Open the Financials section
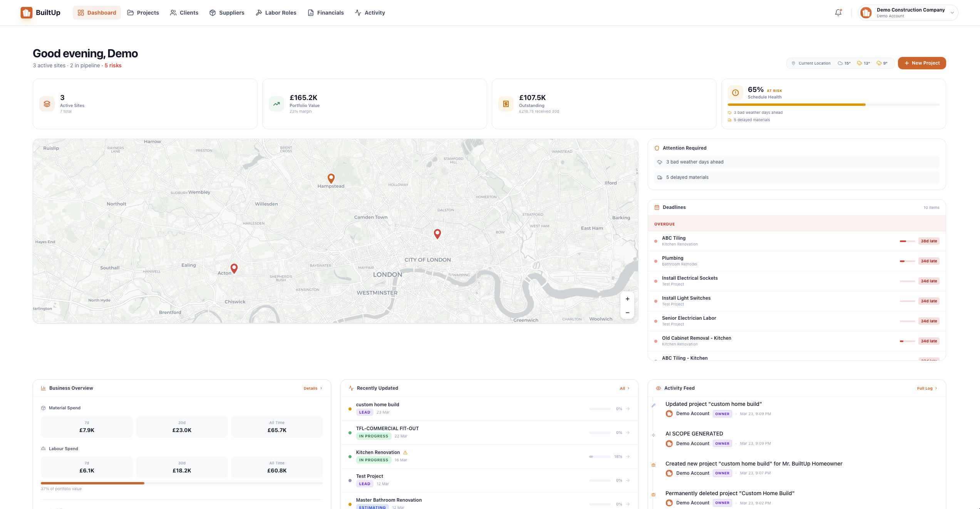The height and width of the screenshot is (509, 980). (326, 13)
